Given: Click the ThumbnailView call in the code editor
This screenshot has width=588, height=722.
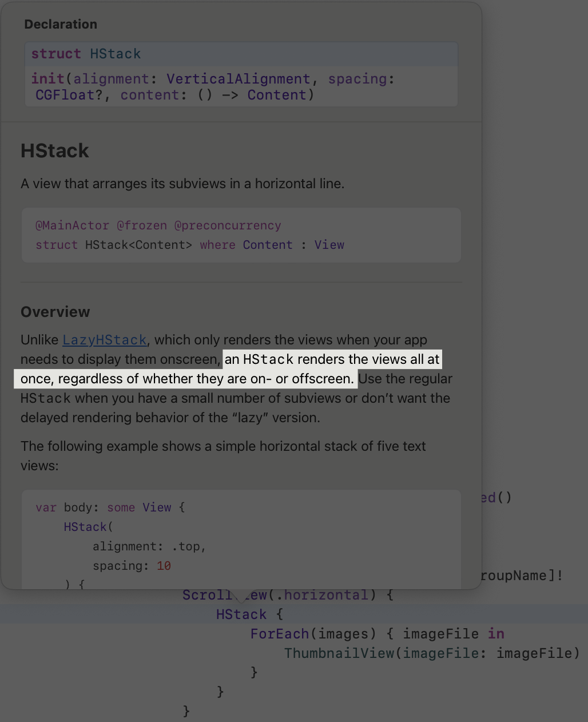Looking at the screenshot, I should point(339,653).
